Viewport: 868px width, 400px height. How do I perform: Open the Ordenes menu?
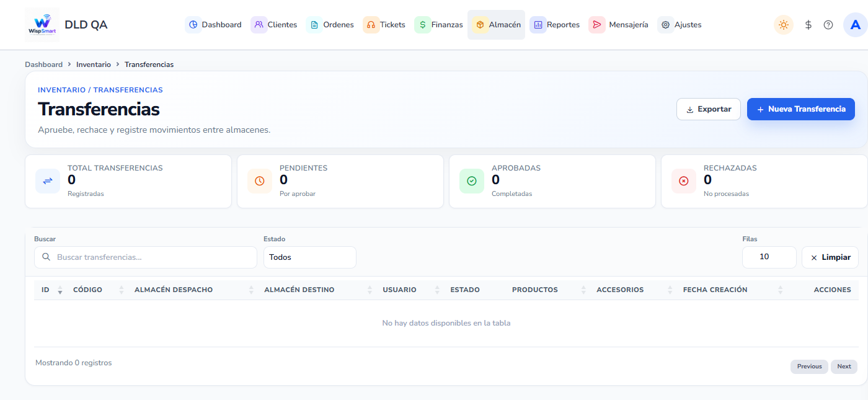click(330, 25)
